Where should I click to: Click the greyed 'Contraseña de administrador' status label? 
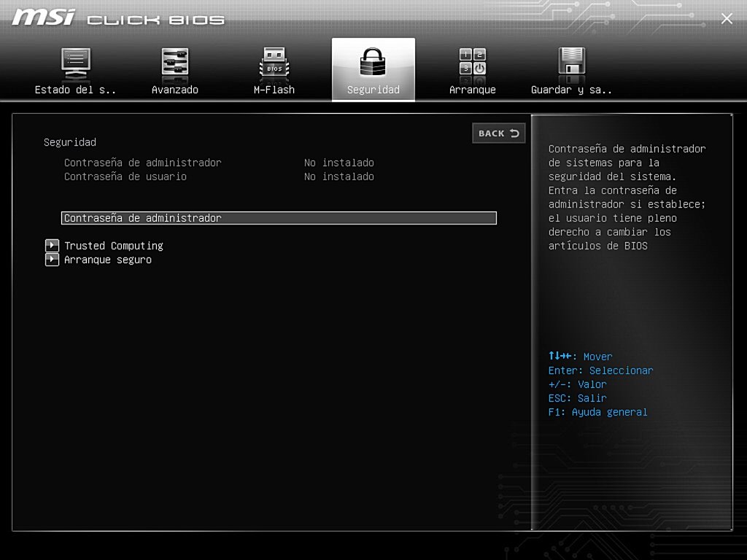[142, 163]
